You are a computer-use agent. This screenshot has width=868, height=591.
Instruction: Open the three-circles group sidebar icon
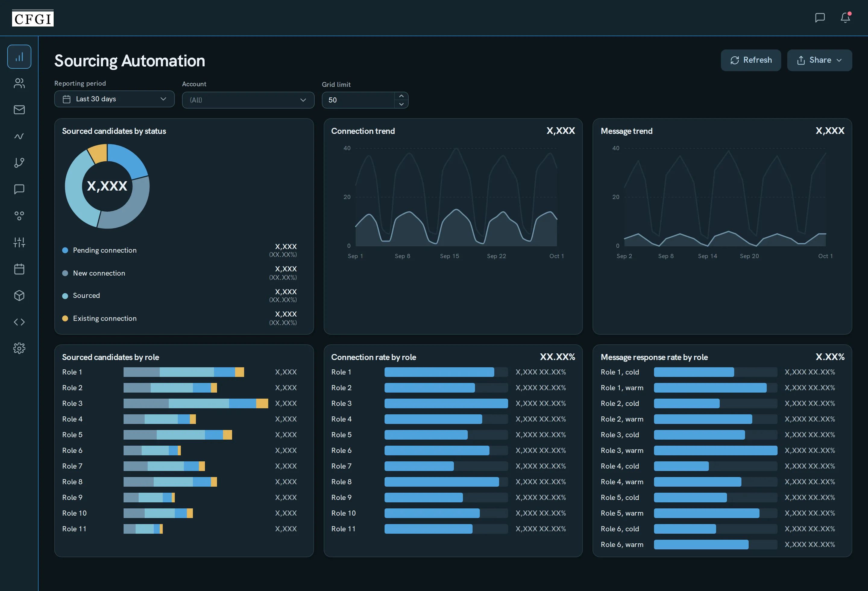pyautogui.click(x=19, y=216)
